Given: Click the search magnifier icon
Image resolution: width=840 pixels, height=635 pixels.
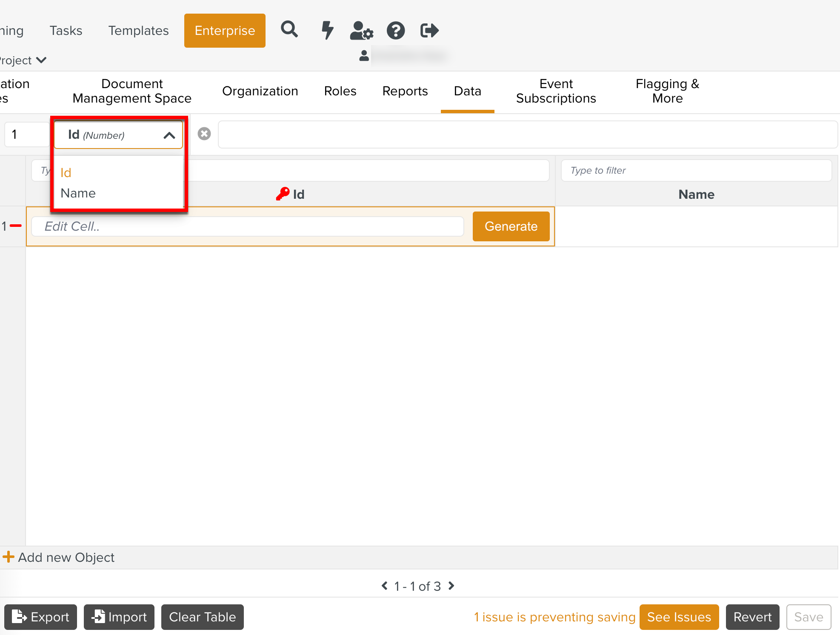Looking at the screenshot, I should (x=289, y=30).
